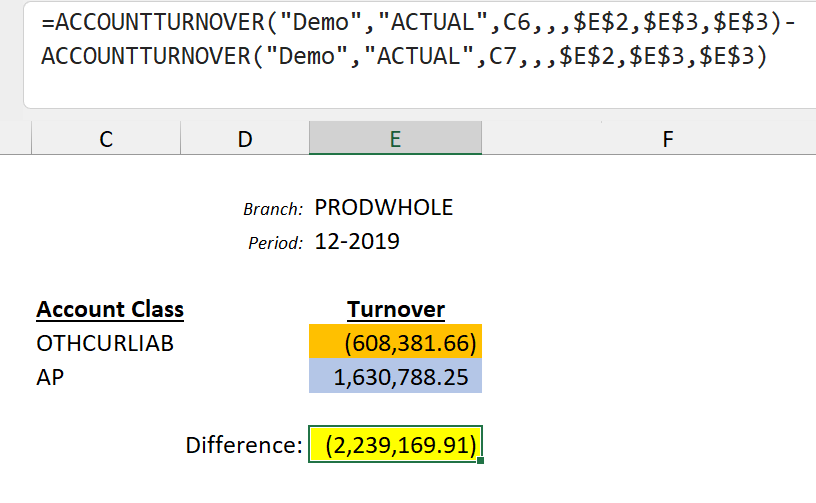Viewport: 816px width, 503px height.
Task: Click the second formula line with C7
Action: 404,56
